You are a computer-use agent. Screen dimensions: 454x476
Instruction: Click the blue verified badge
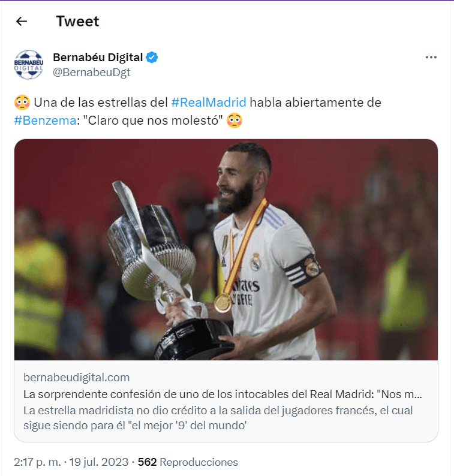coord(152,58)
